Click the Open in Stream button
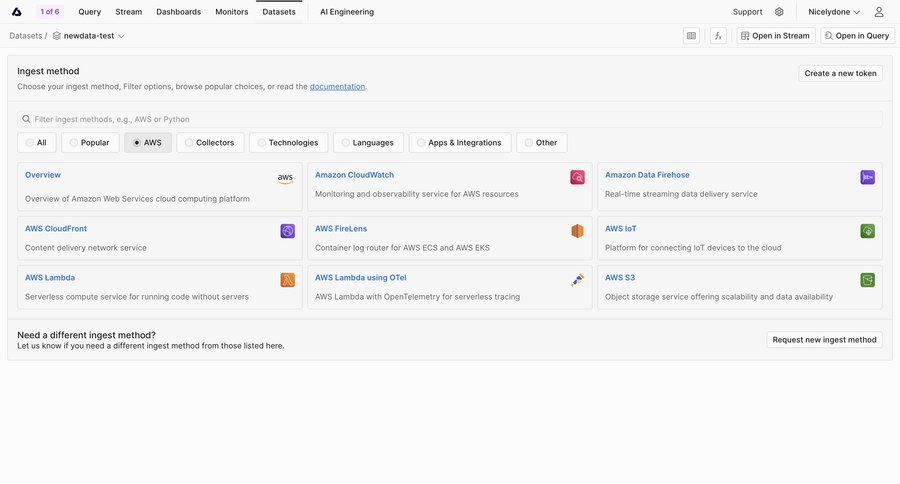900x484 pixels. [776, 36]
